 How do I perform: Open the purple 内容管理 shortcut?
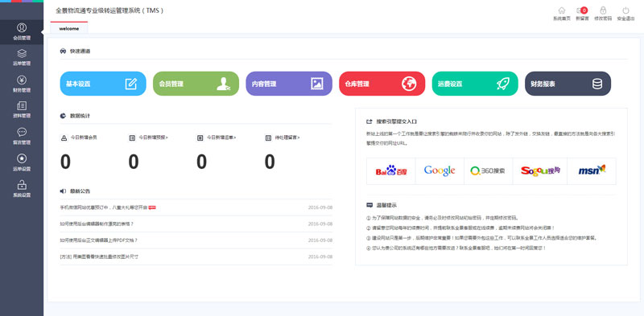[289, 84]
